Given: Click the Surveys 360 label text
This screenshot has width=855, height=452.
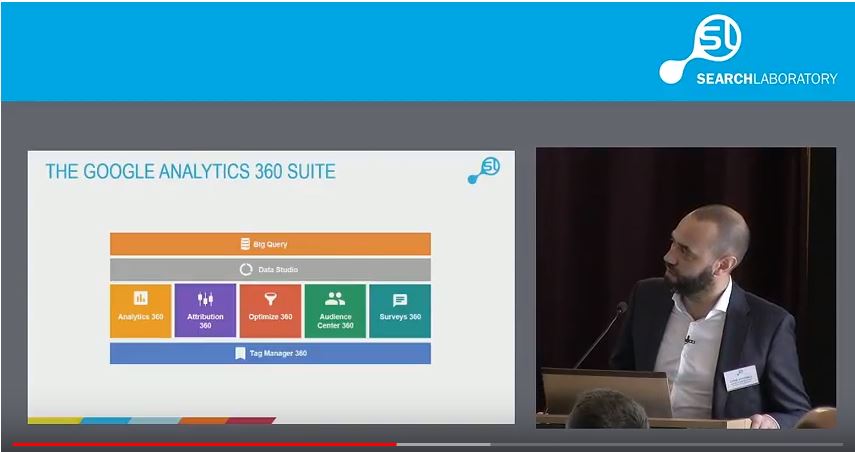Looking at the screenshot, I should [400, 317].
